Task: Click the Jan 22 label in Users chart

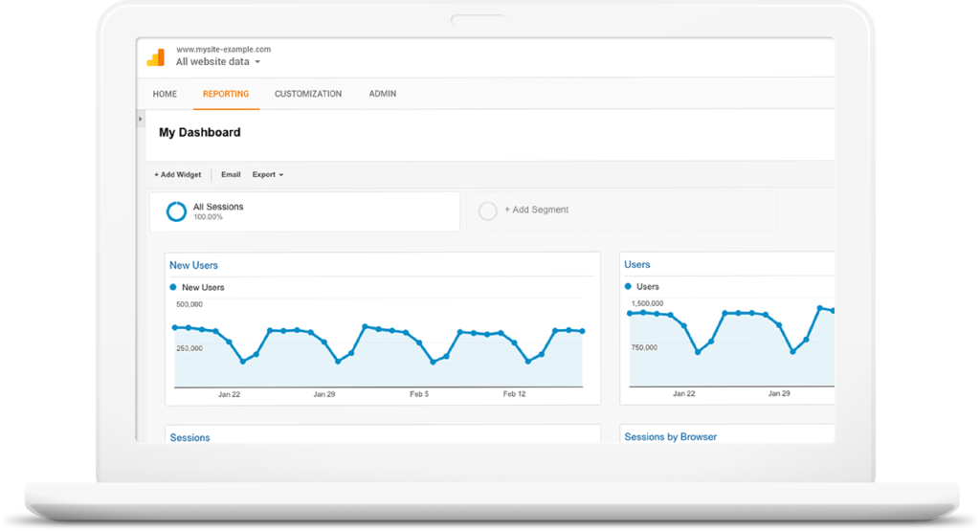Action: 683,394
